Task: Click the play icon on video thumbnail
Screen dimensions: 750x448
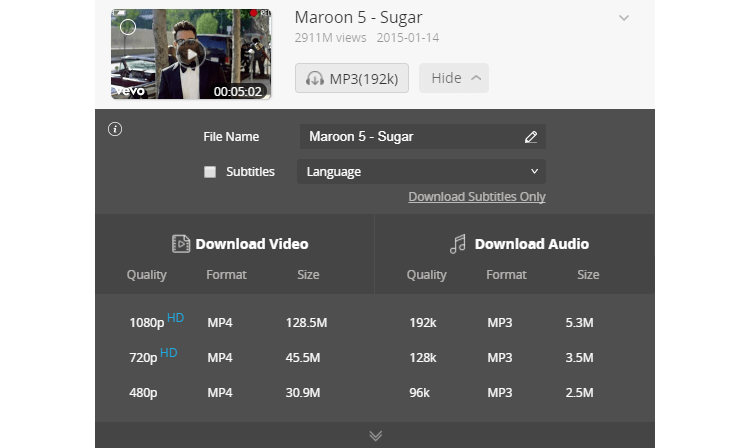Action: 191,55
